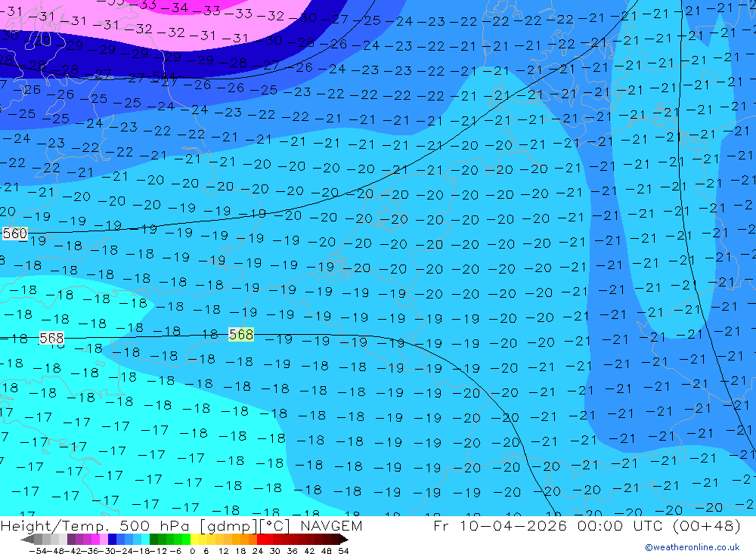Click the dark purple swatch on the color scale
The image size is (756, 554).
pyautogui.click(x=71, y=539)
